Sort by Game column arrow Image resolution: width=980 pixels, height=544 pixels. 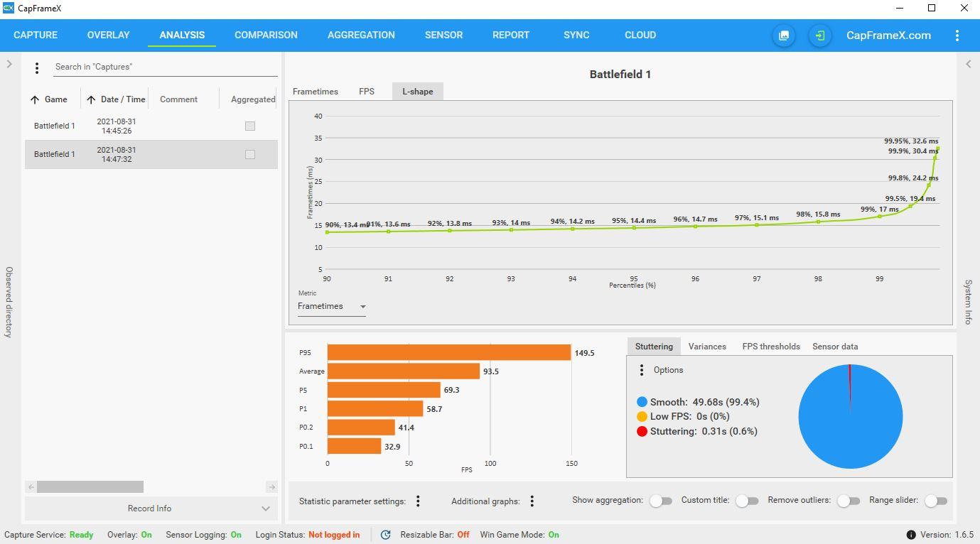pos(35,99)
